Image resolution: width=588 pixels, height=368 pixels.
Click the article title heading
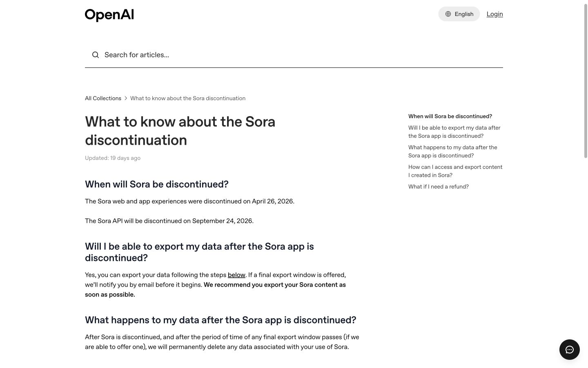coord(180,131)
